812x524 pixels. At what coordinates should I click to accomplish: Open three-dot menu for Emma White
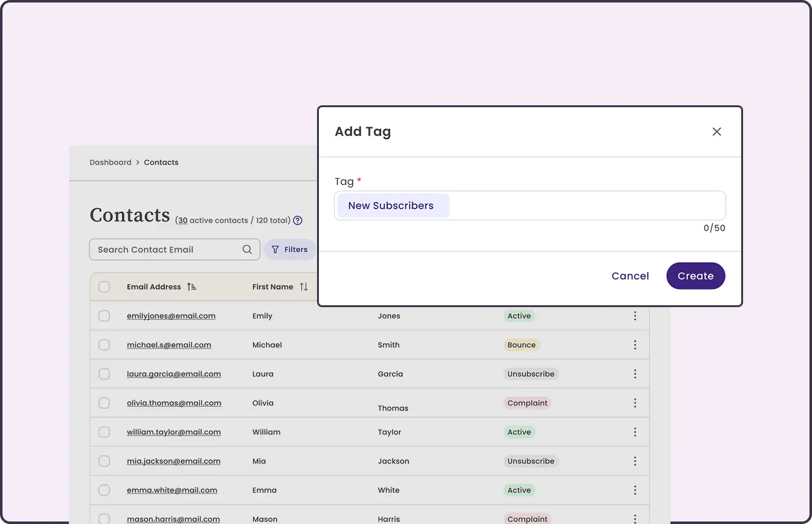click(635, 490)
